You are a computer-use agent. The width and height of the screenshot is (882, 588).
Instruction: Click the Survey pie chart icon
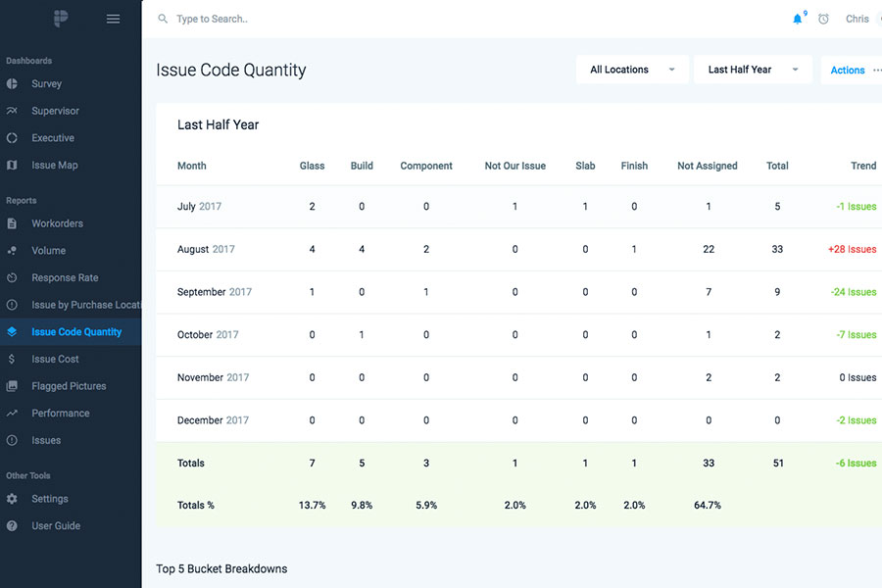pos(12,84)
